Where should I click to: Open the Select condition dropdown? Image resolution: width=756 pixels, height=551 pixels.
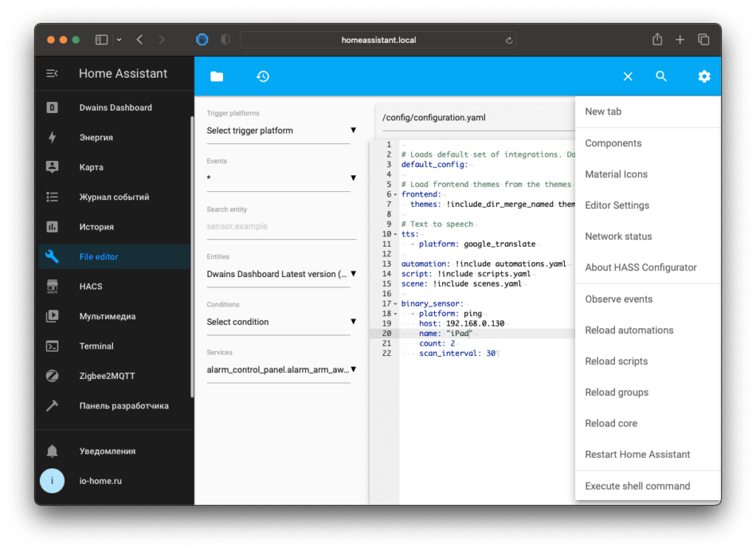pyautogui.click(x=281, y=322)
